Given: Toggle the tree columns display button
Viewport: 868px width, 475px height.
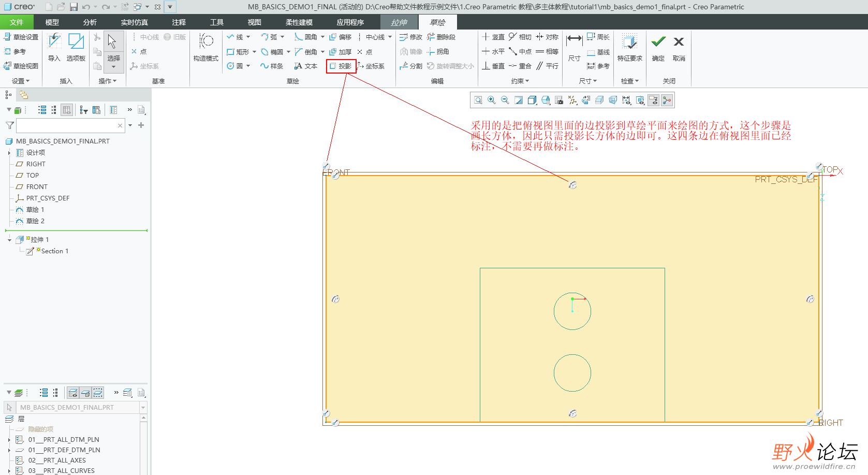Looking at the screenshot, I should 66,110.
